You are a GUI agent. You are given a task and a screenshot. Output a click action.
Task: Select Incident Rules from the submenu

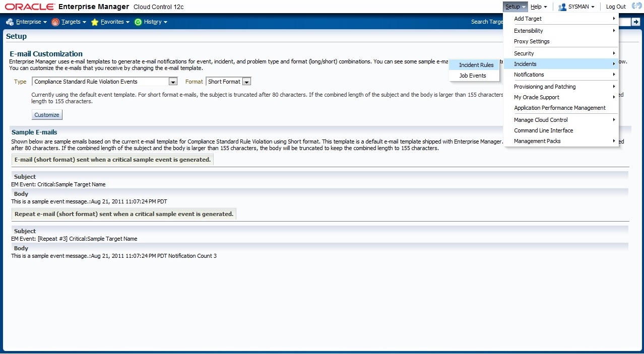476,65
